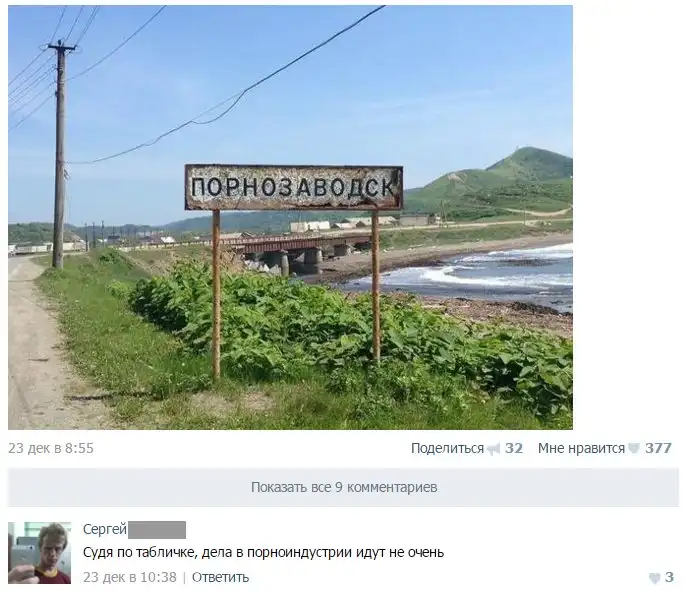Click the likes count 377

pos(658,448)
